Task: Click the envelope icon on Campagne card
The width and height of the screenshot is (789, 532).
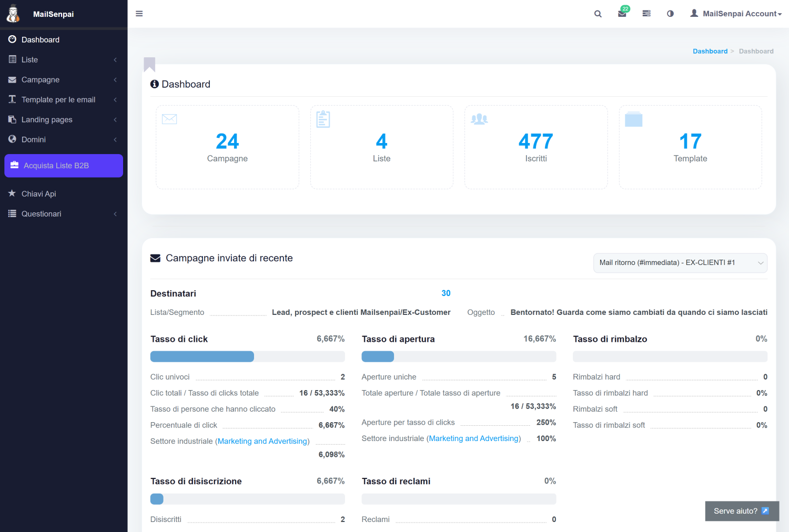Action: (x=169, y=119)
